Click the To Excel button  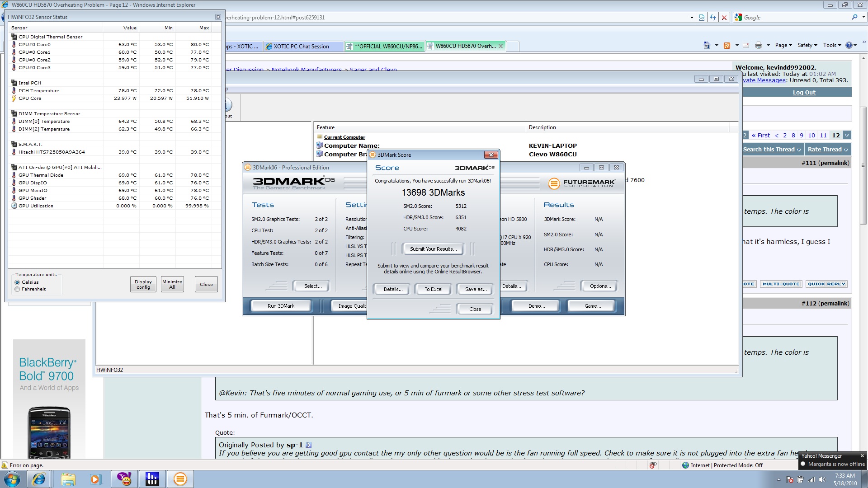coord(433,289)
